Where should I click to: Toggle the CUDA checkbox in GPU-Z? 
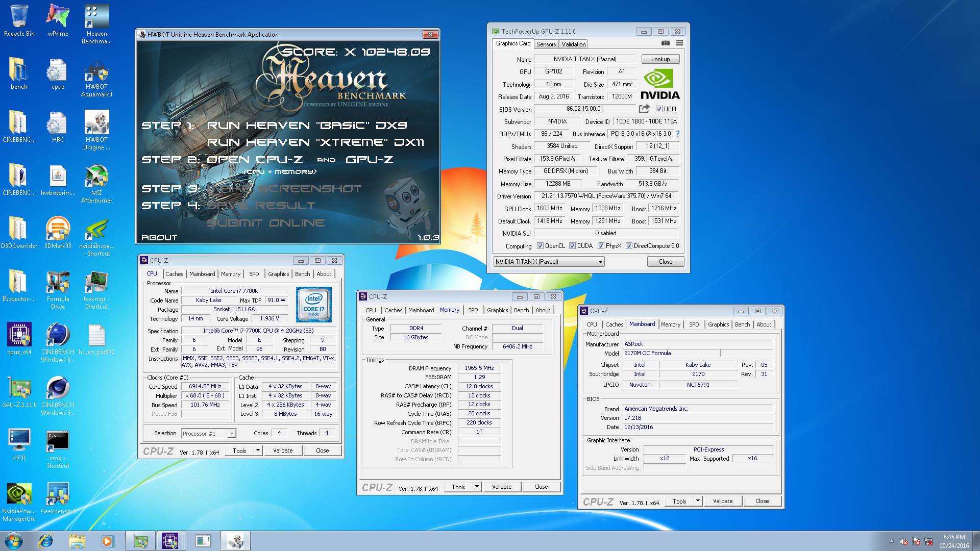pyautogui.click(x=572, y=246)
